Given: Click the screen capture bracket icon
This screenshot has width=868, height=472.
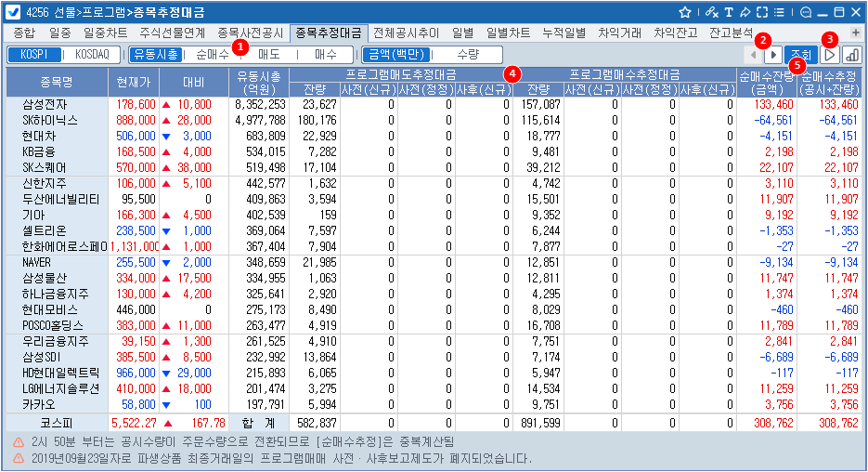Looking at the screenshot, I should [762, 12].
